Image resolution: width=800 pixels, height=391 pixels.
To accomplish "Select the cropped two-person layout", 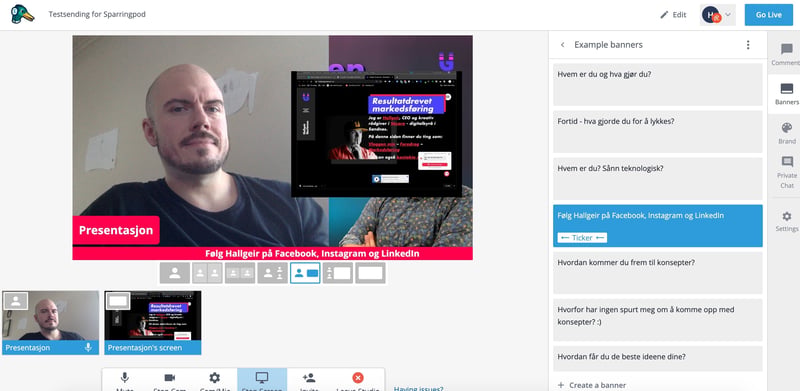I will click(240, 273).
